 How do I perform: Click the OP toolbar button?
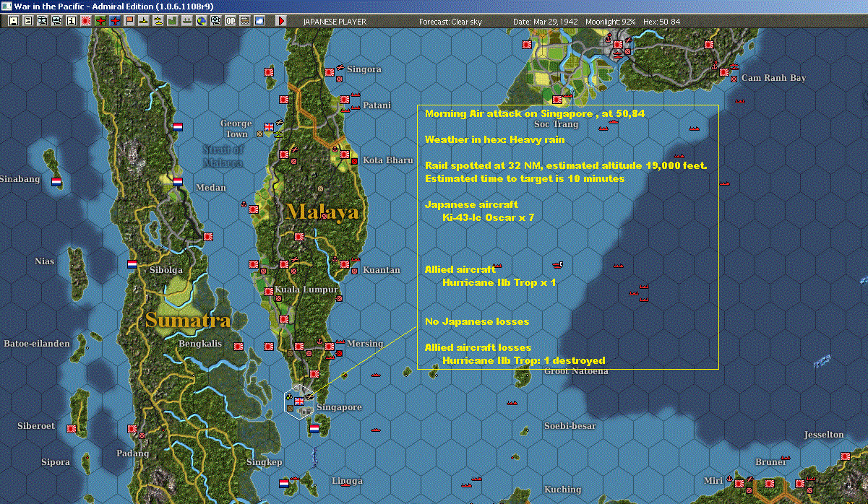[x=230, y=21]
